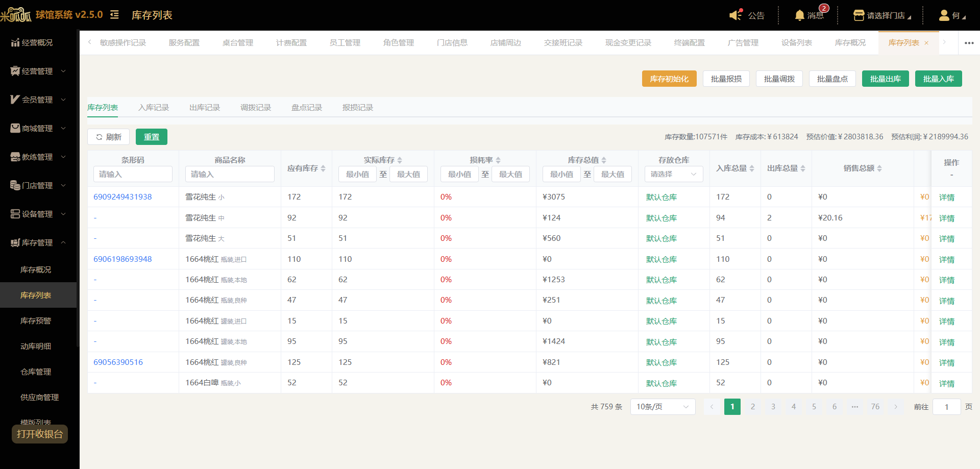
Task: Open the 10条/页 page size dropdown
Action: click(x=663, y=407)
